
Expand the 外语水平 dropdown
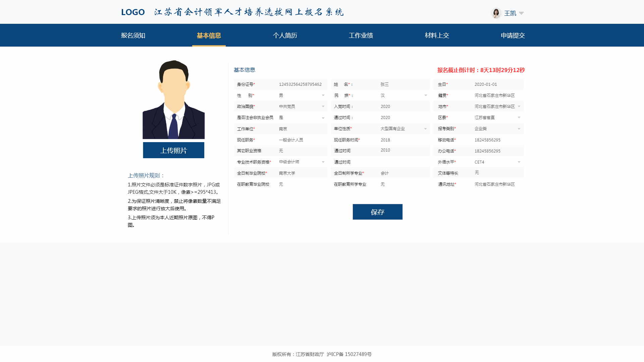tap(519, 162)
